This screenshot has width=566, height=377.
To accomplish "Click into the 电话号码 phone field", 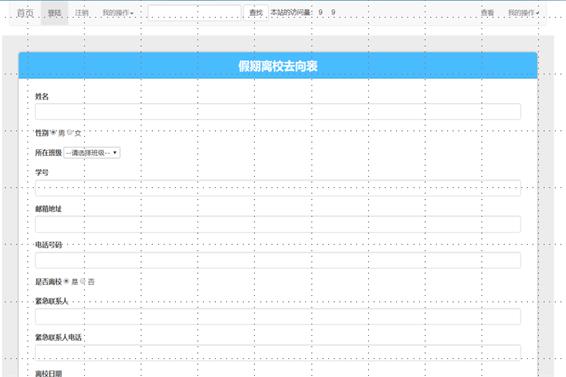I will coord(278,260).
